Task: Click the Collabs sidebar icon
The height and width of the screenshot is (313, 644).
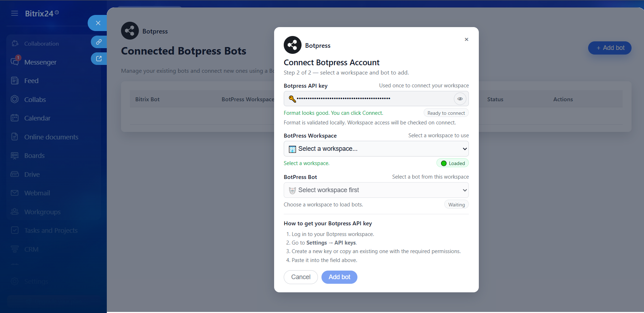Action: point(15,99)
